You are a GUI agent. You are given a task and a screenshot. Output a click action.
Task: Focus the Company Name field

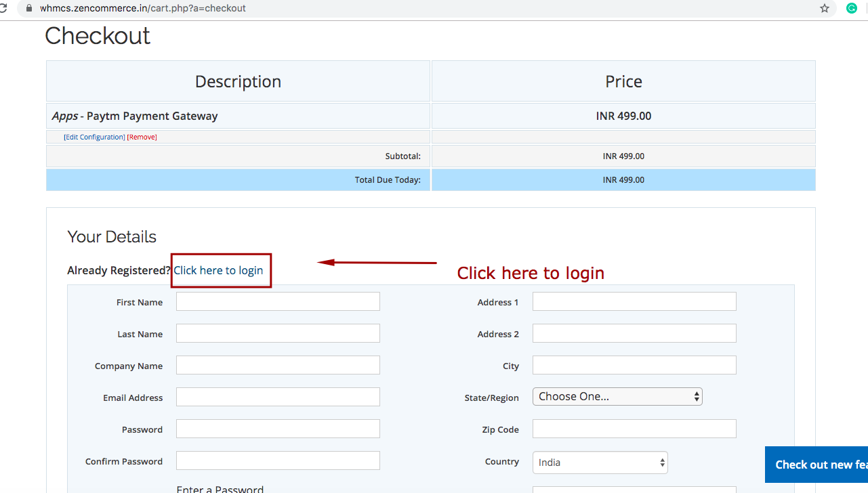coord(278,365)
